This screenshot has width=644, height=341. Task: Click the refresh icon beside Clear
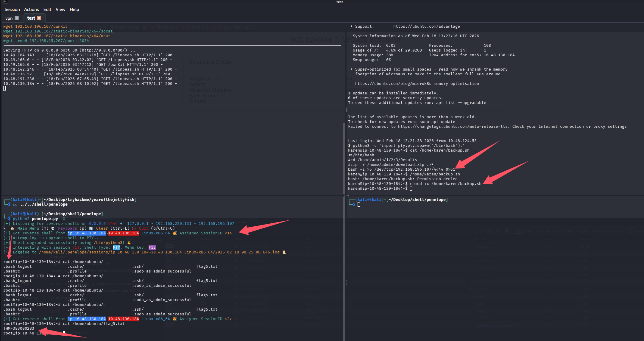pos(91,228)
